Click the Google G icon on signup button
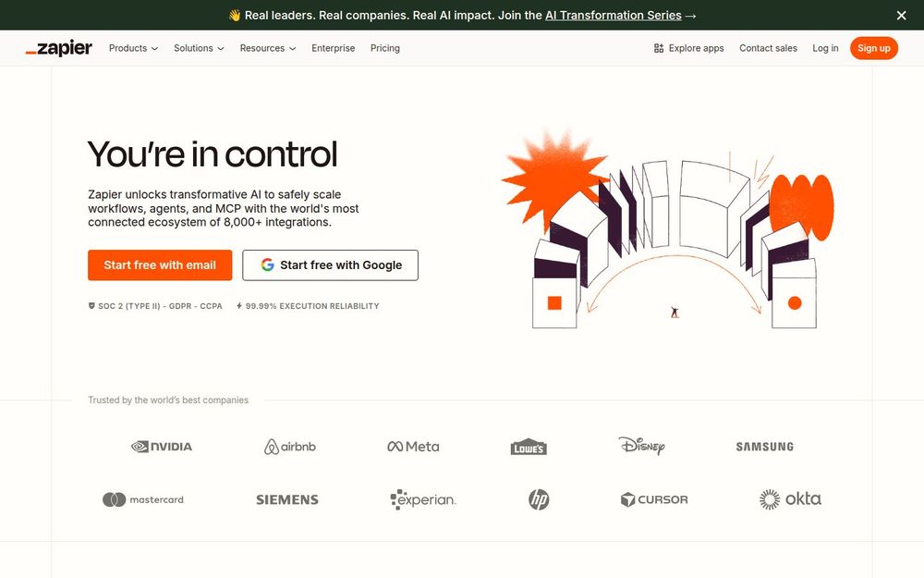924x578 pixels. point(266,265)
